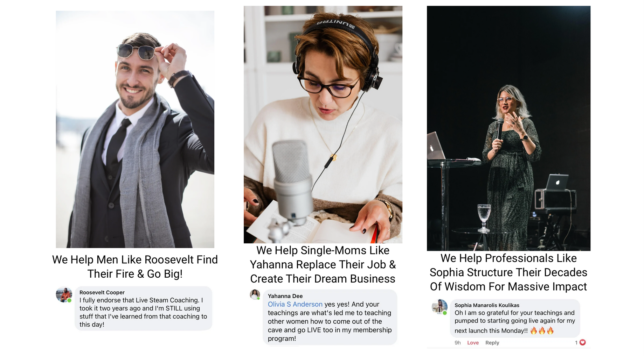Image resolution: width=644 pixels, height=356 pixels.
Task: Open the photo of woman speaking on stage
Action: click(x=508, y=128)
